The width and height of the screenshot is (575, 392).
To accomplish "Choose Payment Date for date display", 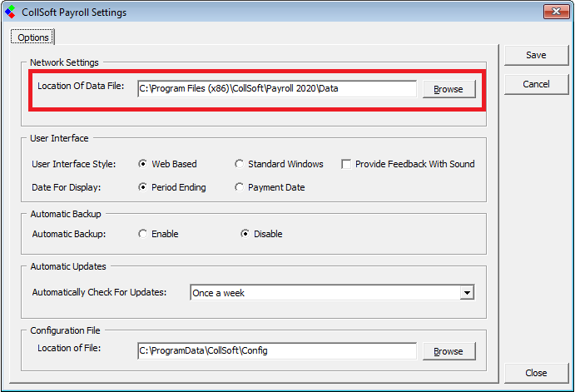I will (270, 187).
